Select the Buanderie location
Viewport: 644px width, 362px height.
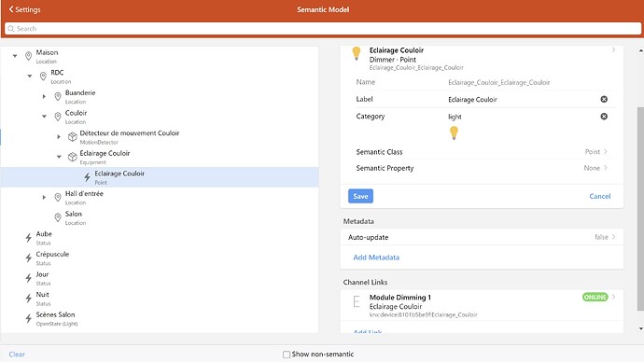click(160, 96)
